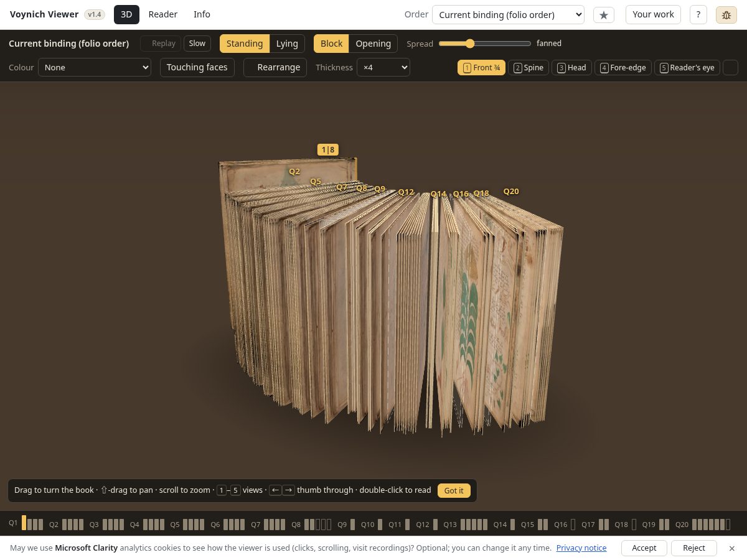Jump to the Q9 folio bar

352,525
